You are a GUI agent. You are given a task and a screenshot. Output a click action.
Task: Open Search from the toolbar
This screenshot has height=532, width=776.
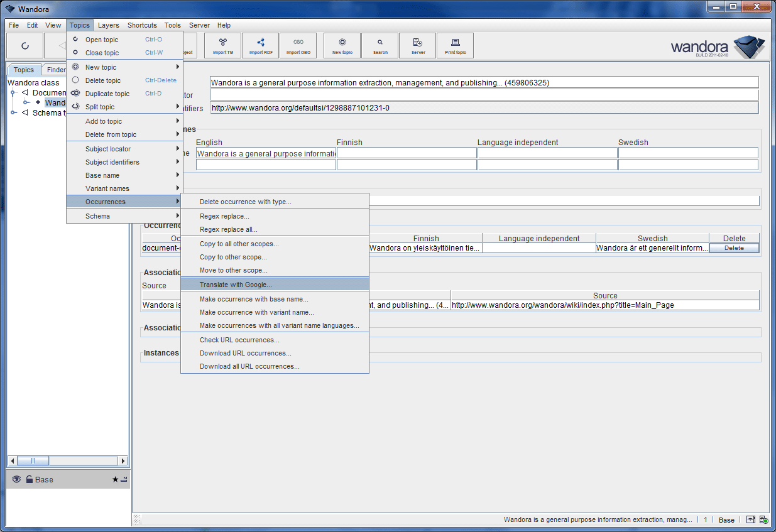coord(380,45)
